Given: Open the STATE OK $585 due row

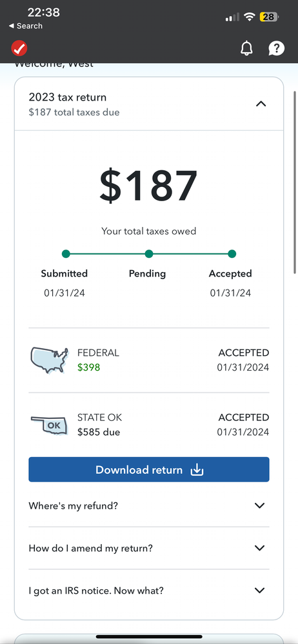Looking at the screenshot, I should tap(149, 425).
